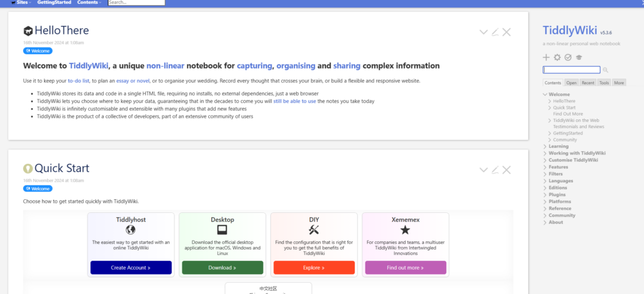The height and width of the screenshot is (294, 644).
Task: Collapse the Welcome section in contents tree
Action: [x=545, y=94]
